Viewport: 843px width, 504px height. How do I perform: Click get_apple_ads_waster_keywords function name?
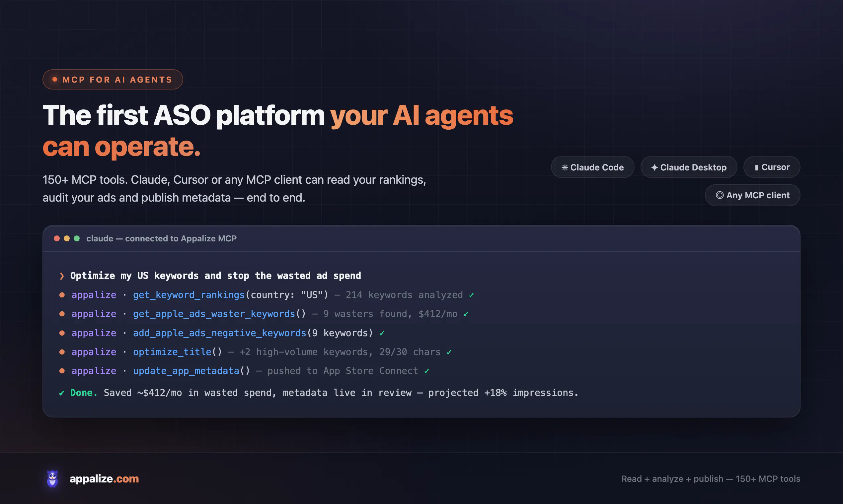click(214, 314)
